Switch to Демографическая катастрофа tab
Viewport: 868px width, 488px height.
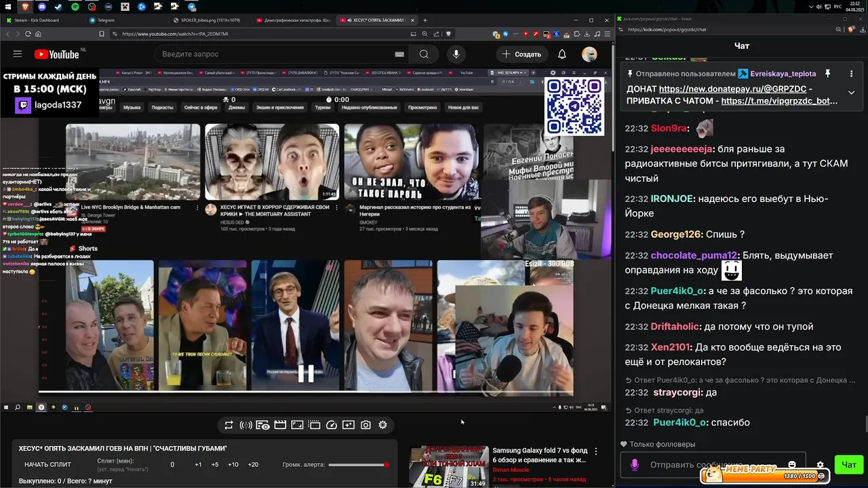coord(294,20)
